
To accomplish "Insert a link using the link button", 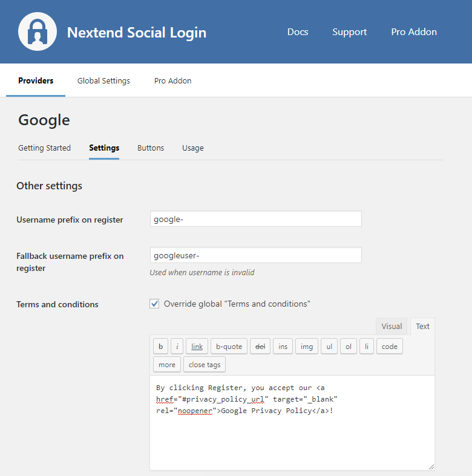I will coord(197,346).
